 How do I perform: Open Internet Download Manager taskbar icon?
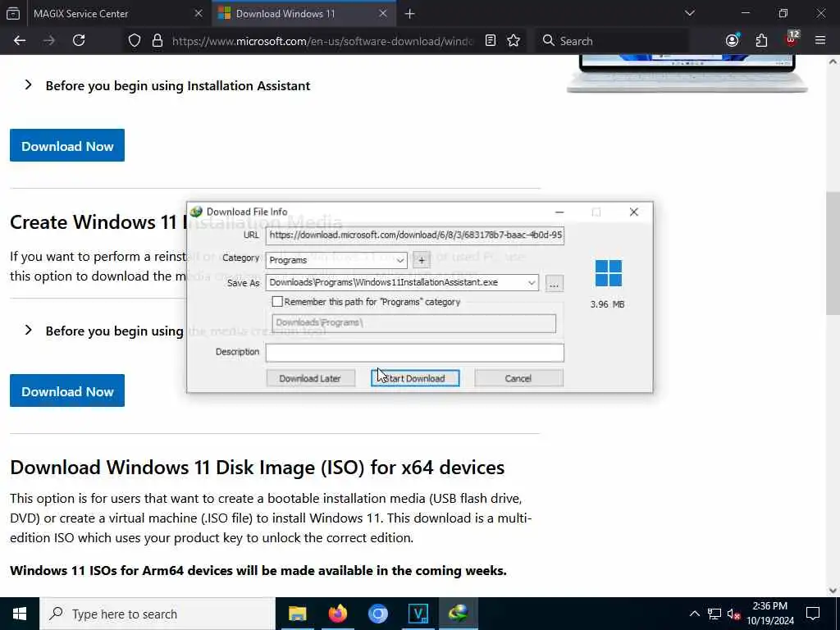tap(458, 614)
